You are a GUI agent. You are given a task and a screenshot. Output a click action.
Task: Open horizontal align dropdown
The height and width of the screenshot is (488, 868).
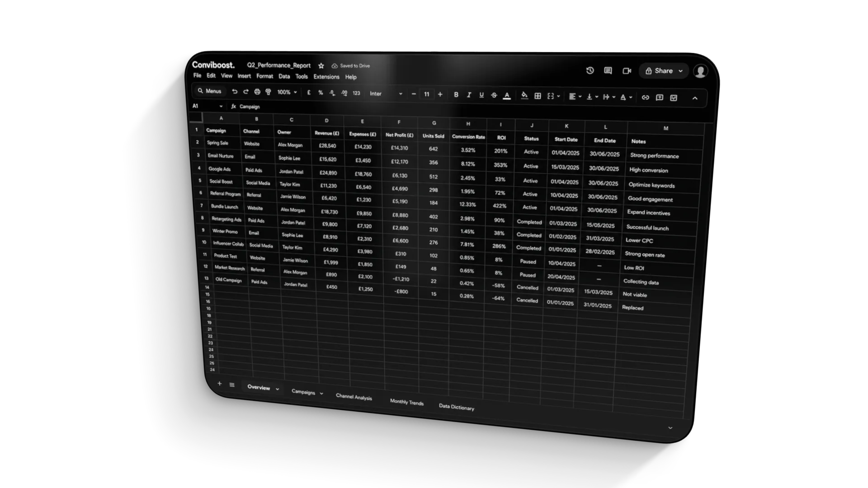pos(575,96)
